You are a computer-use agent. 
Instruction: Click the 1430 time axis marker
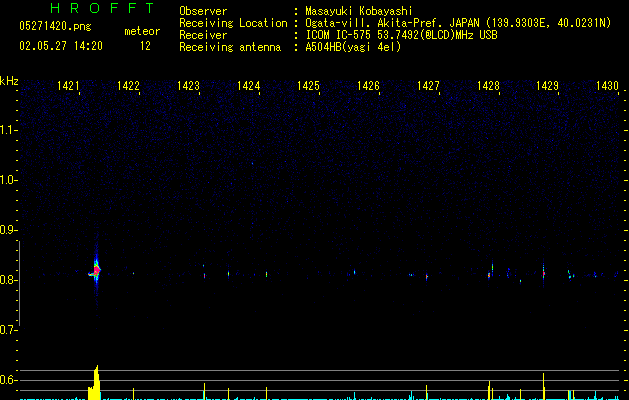point(607,86)
